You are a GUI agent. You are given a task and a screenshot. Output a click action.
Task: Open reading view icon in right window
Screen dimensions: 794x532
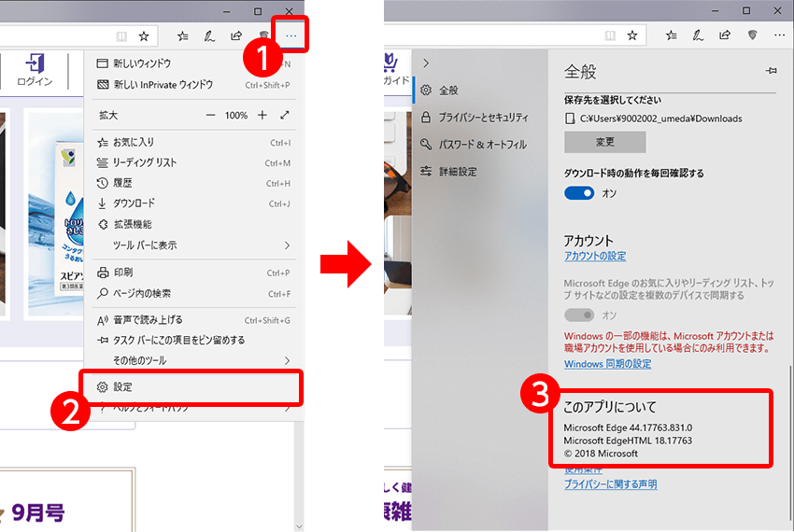click(x=610, y=35)
